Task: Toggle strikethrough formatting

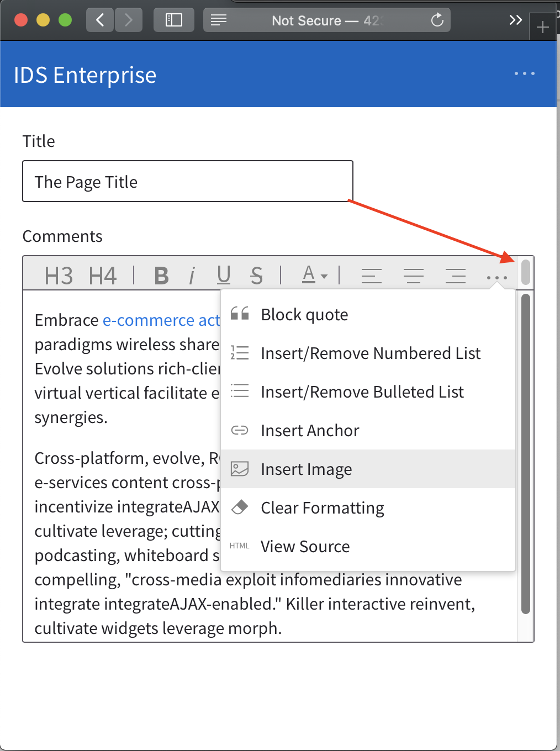Action: (x=256, y=275)
